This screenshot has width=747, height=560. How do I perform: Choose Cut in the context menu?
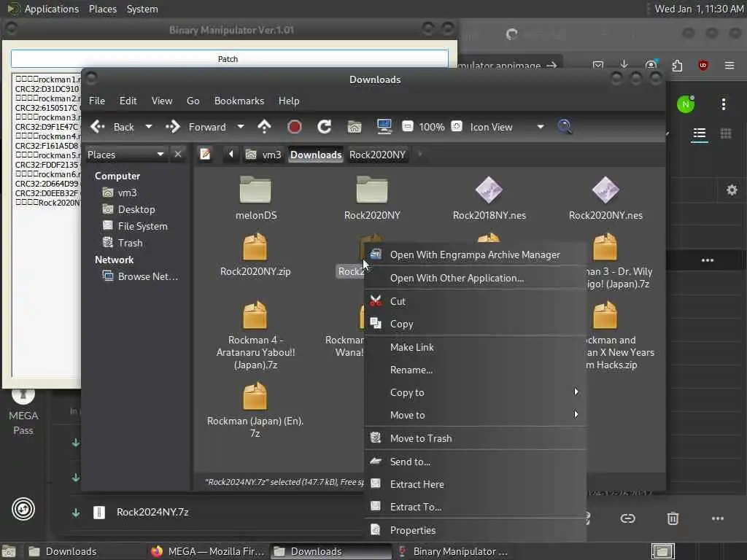475,301
